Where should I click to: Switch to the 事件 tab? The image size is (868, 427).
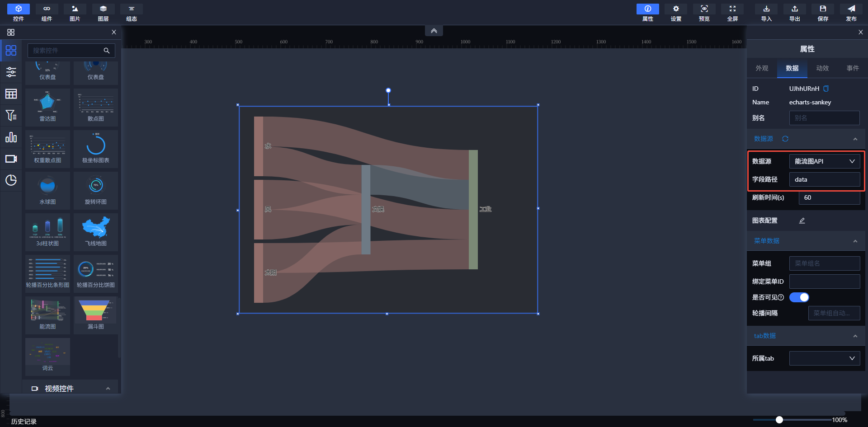(853, 68)
